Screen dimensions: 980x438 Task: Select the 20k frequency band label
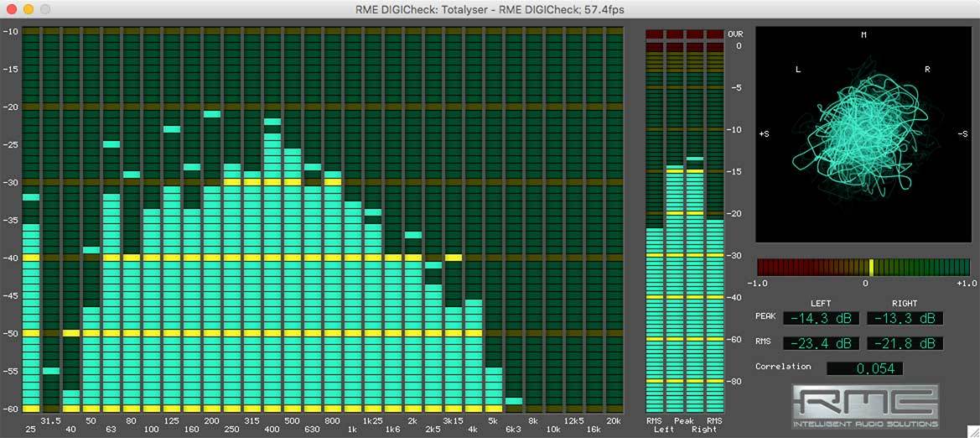(x=613, y=420)
